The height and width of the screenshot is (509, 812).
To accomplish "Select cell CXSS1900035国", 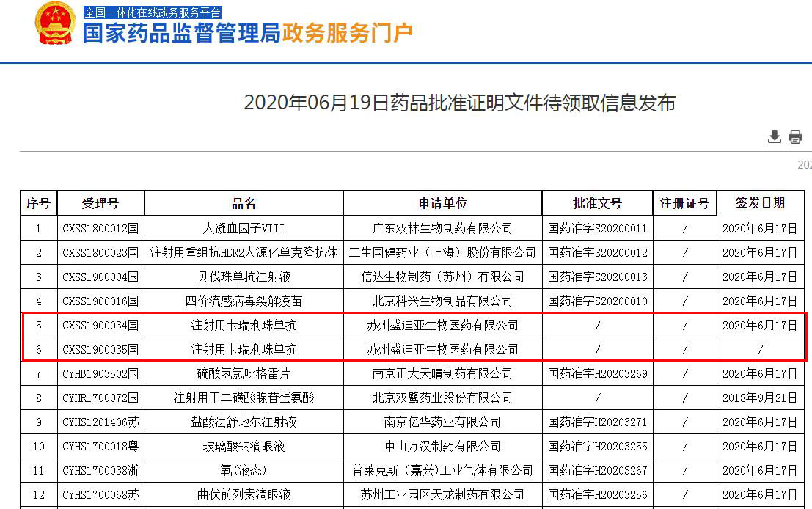I will tap(100, 350).
